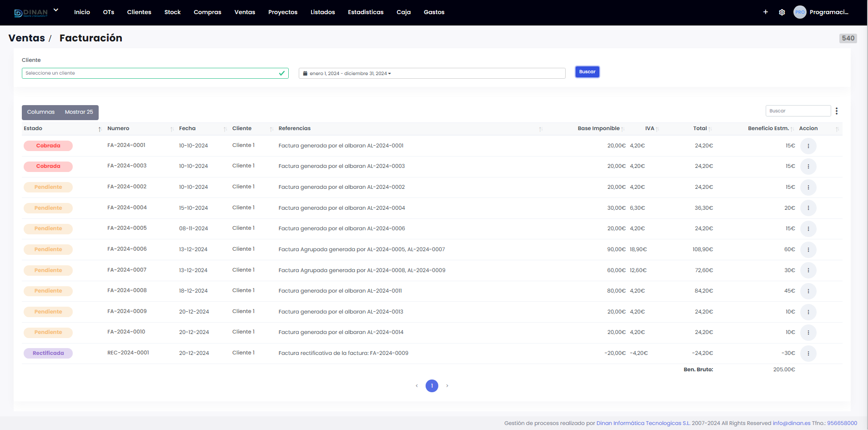Click the settings gear in the top bar

(x=782, y=12)
